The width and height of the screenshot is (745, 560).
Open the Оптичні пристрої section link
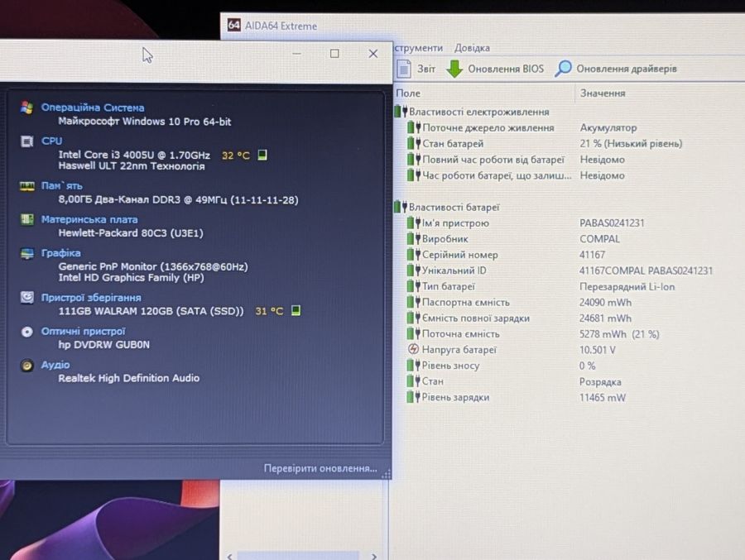(83, 331)
